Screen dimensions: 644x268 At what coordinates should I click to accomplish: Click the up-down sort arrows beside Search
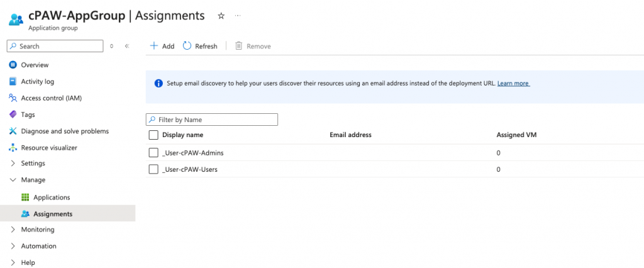click(x=111, y=46)
